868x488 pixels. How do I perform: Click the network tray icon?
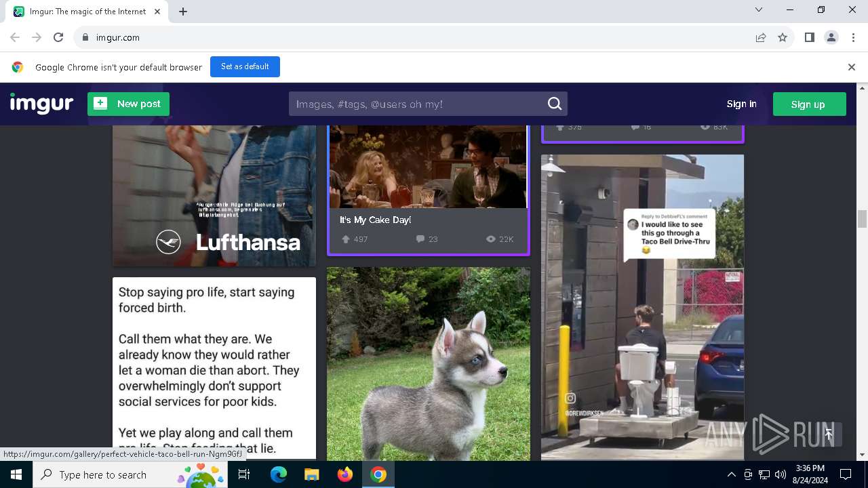764,474
